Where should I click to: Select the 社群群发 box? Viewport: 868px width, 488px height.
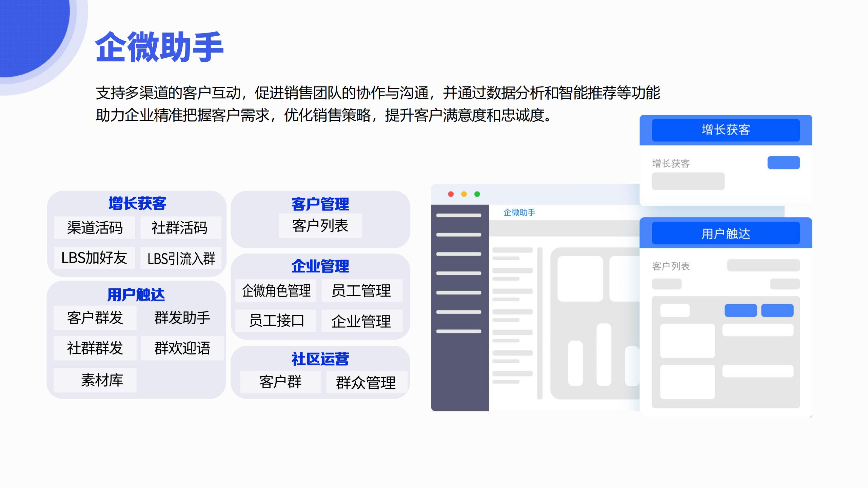(95, 348)
